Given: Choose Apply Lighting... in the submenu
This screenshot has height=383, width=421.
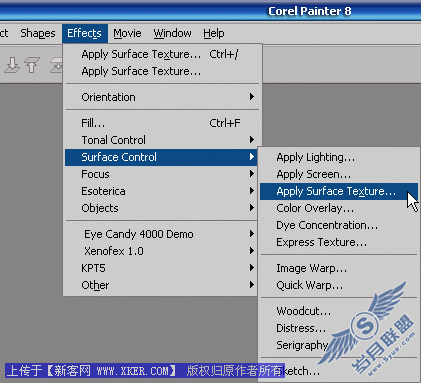Looking at the screenshot, I should 339,157.
